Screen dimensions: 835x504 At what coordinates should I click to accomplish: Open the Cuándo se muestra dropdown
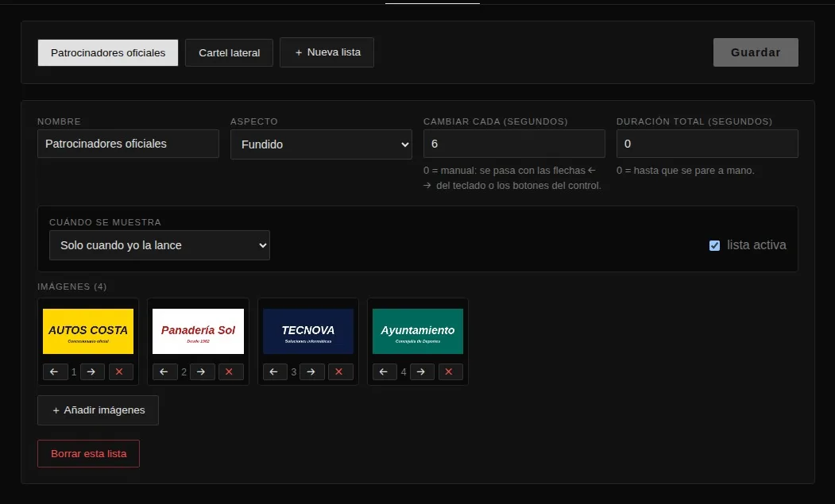[159, 245]
